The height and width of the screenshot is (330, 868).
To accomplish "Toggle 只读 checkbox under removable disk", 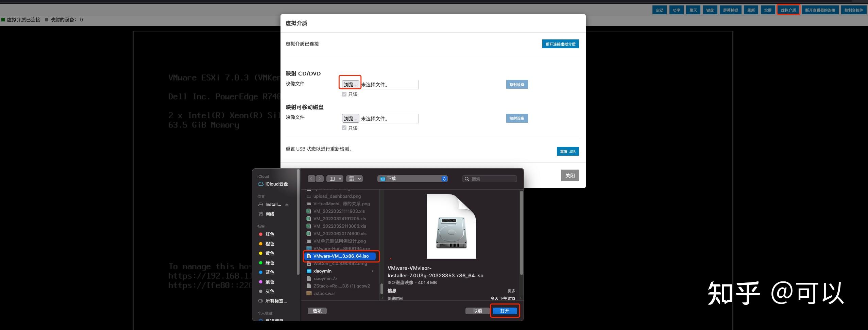I will 344,128.
